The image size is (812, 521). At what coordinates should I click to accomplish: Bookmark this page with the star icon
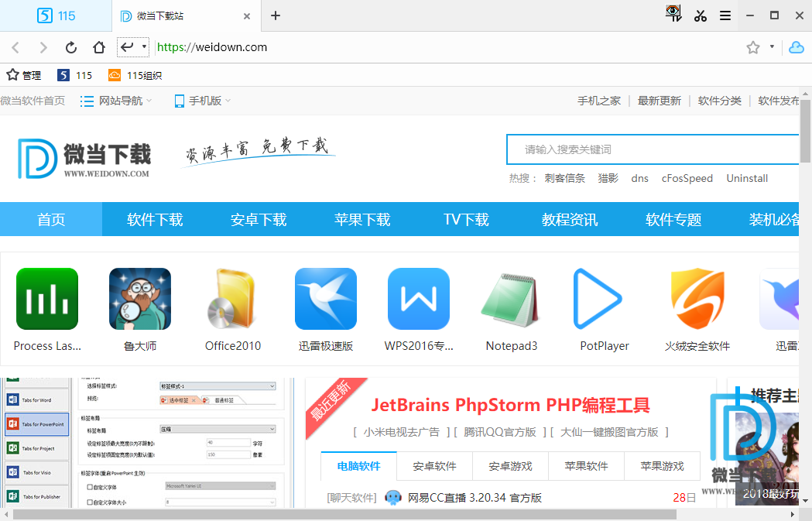pos(753,48)
